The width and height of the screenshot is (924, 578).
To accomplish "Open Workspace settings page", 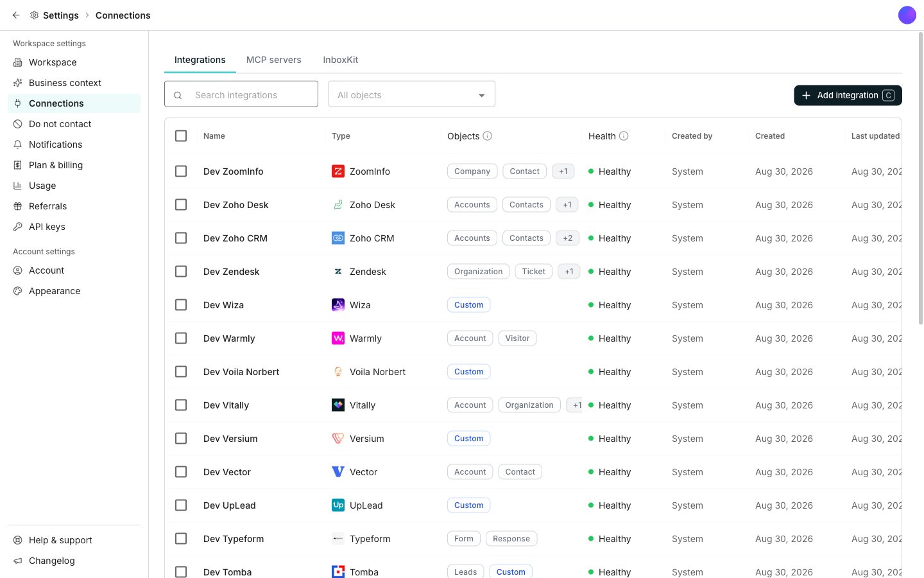I will [74, 62].
